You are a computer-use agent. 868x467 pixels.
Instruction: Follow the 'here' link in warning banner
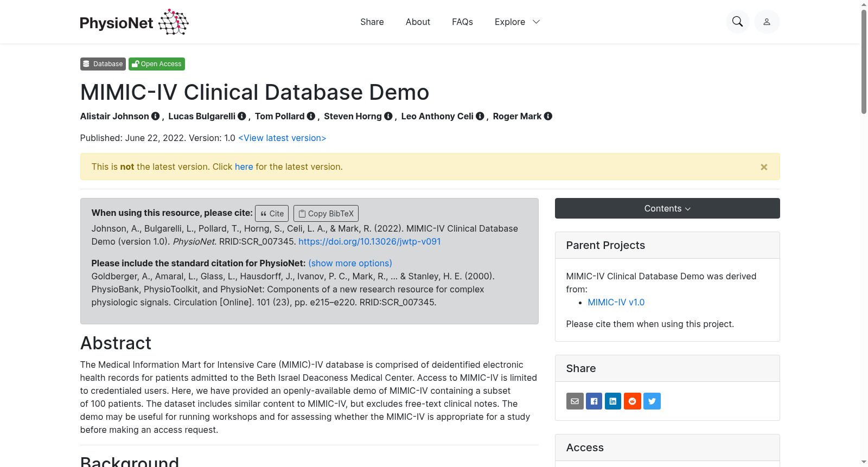click(244, 167)
